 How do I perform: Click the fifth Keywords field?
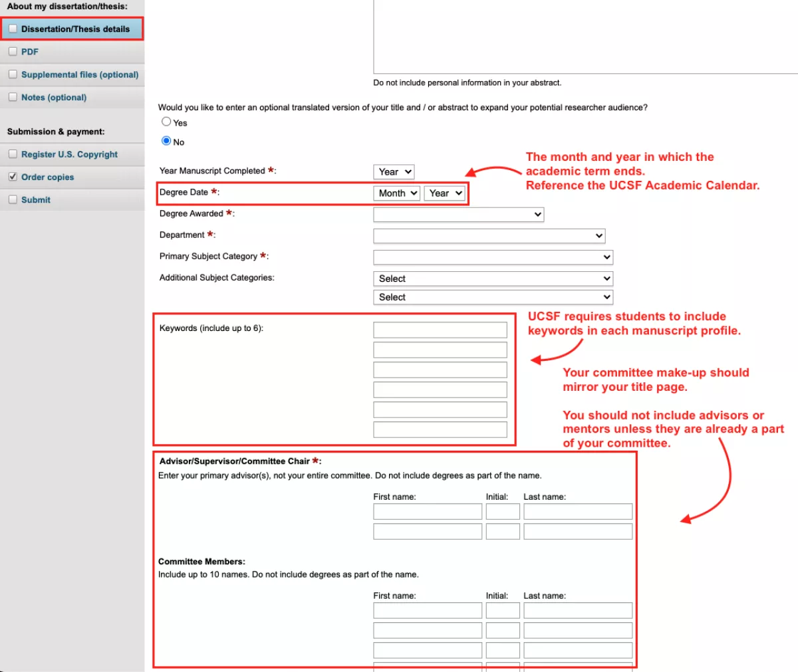(x=440, y=409)
